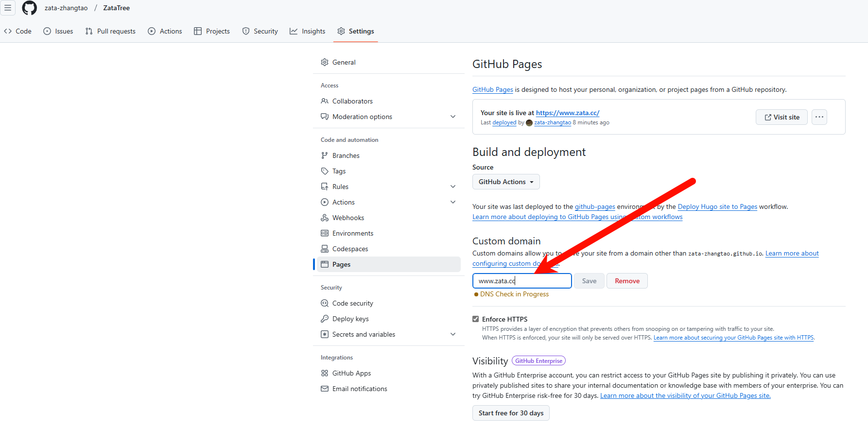Go to the top Actions tab
Viewport: 868px width, 428px height.
[x=165, y=31]
